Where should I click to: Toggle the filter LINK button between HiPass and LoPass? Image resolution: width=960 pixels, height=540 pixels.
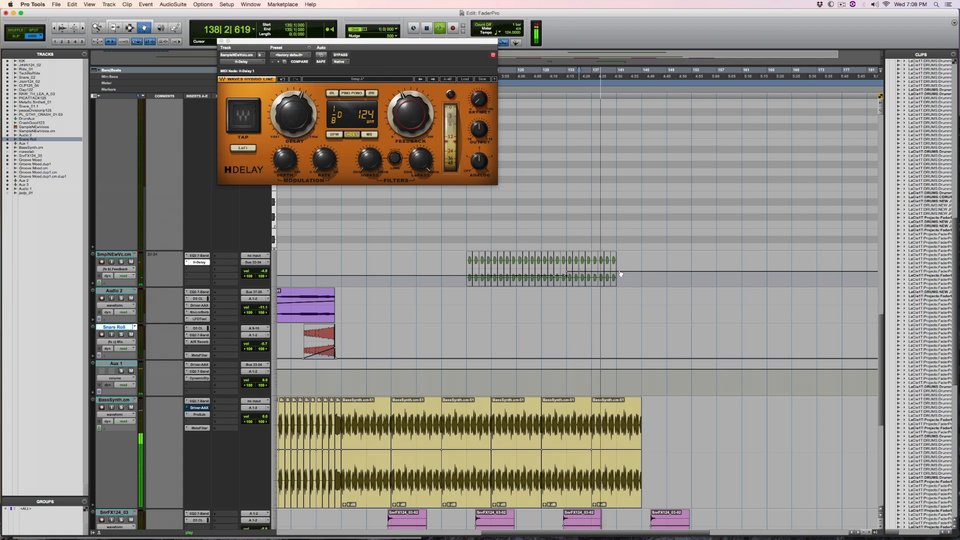[x=395, y=159]
